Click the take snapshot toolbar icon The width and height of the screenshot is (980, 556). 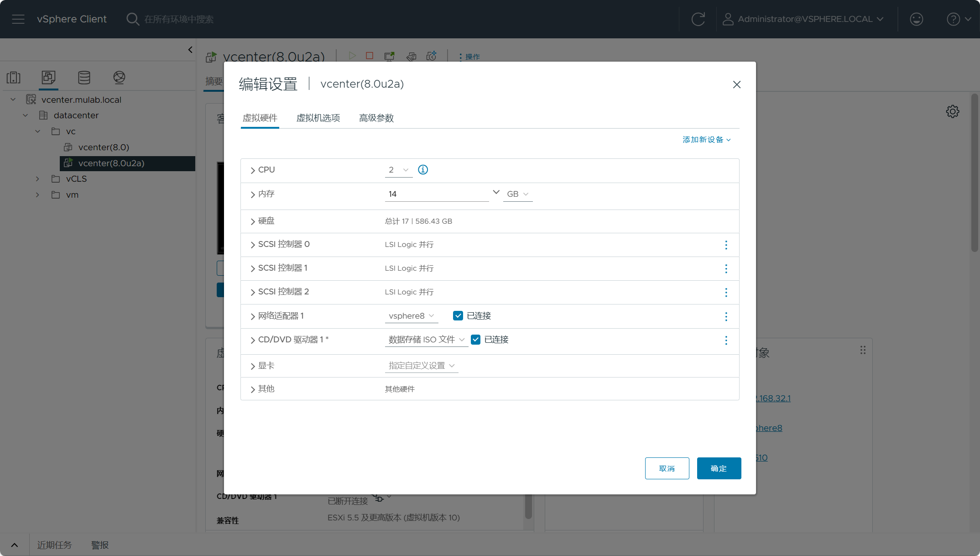pos(431,56)
